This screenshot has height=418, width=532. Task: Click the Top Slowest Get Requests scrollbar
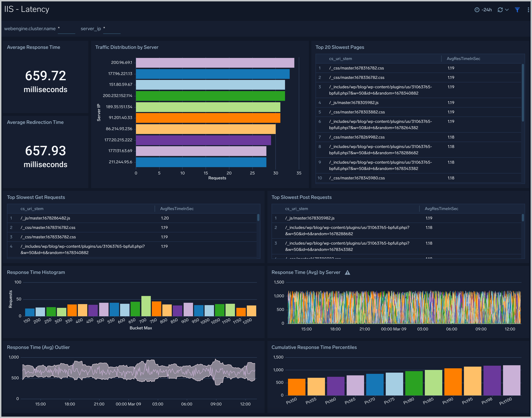point(258,218)
